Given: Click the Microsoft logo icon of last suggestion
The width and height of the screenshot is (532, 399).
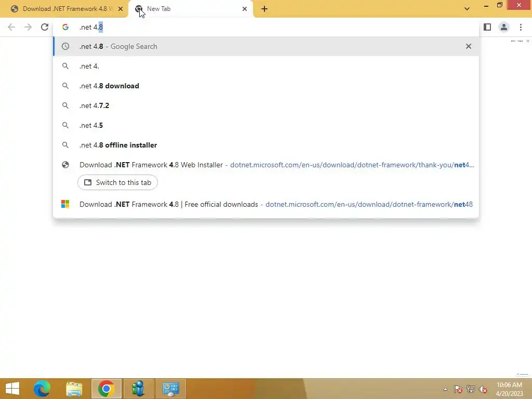Looking at the screenshot, I should (x=65, y=204).
